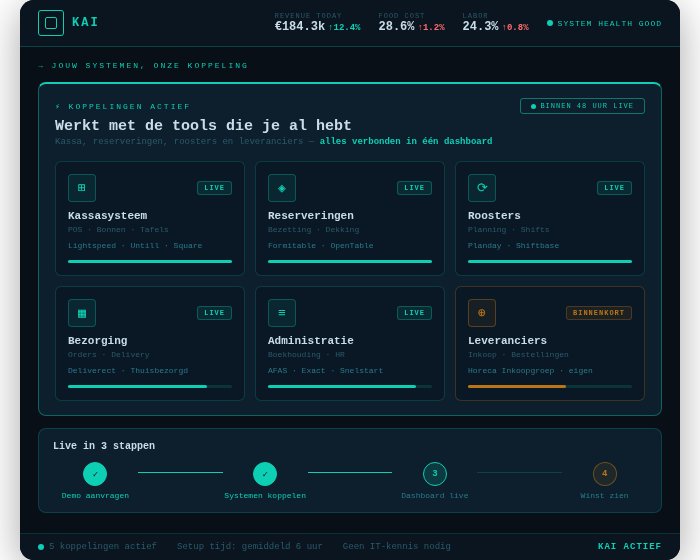The image size is (700, 560).
Task: Click the Administratie card title
Action: pyautogui.click(x=311, y=341)
